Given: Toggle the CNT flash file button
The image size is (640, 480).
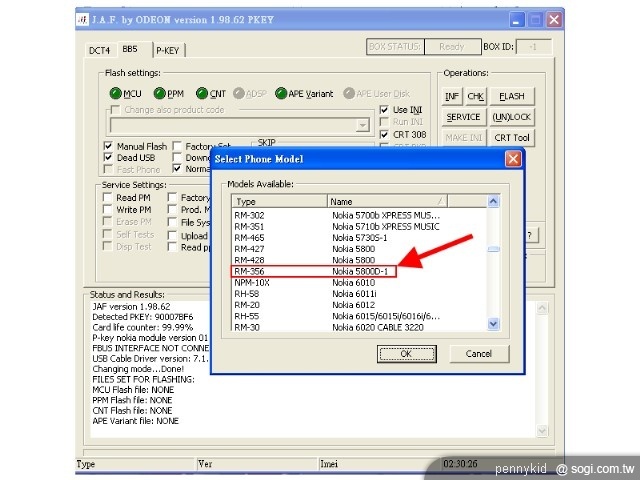Looking at the screenshot, I should (x=211, y=93).
